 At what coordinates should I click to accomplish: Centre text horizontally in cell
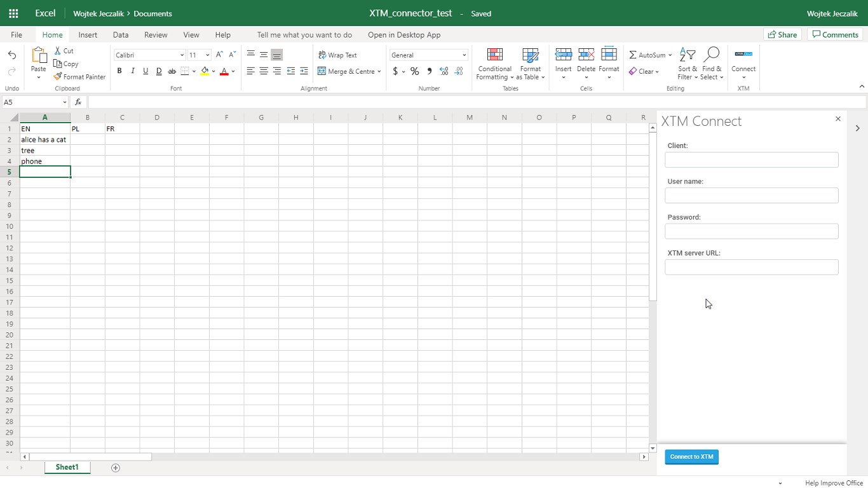pyautogui.click(x=264, y=71)
